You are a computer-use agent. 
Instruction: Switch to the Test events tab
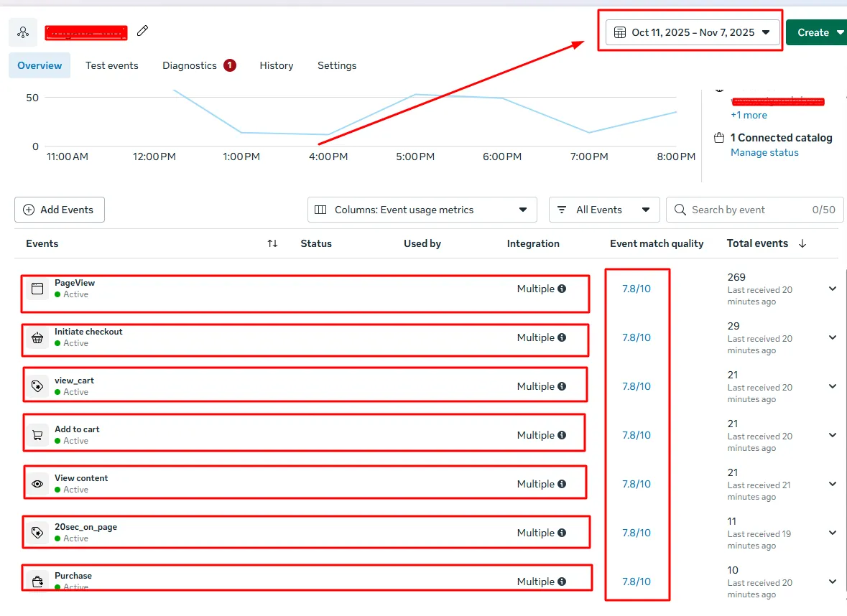tap(111, 65)
